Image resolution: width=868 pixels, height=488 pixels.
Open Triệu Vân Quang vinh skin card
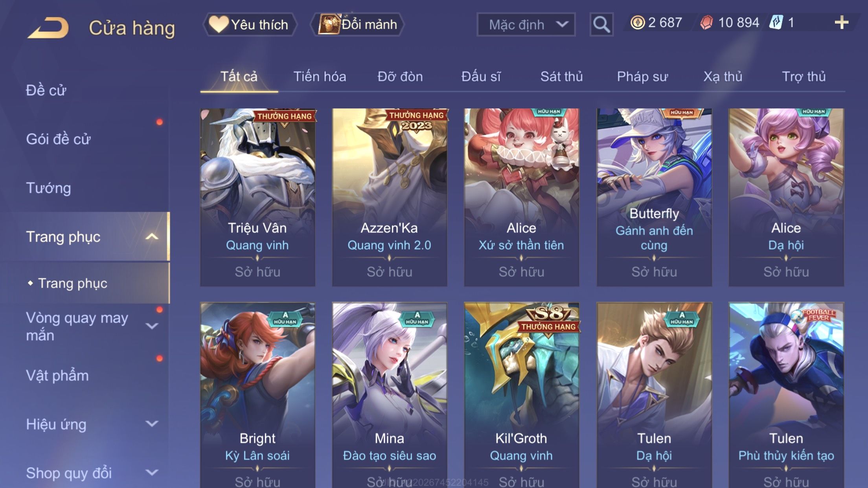coord(257,197)
